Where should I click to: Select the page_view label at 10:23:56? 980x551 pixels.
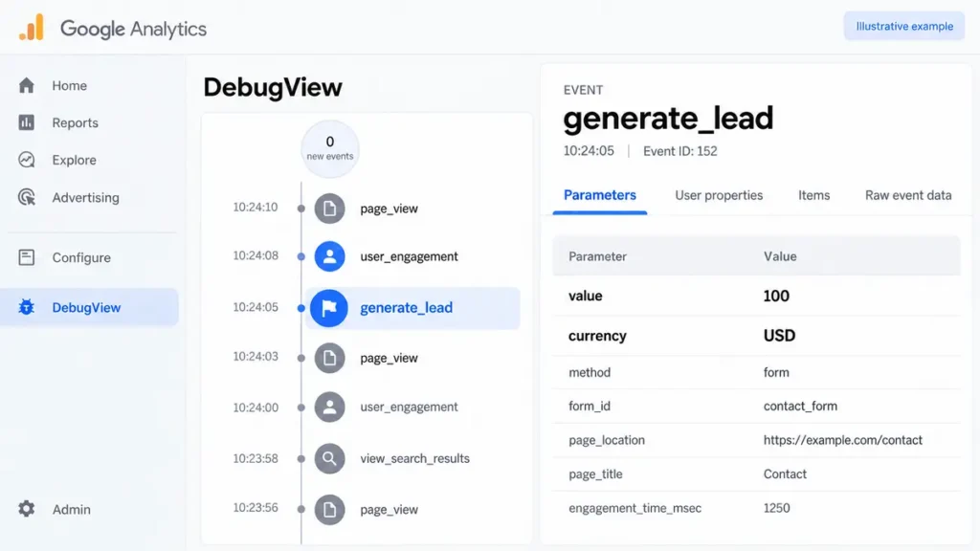point(389,510)
